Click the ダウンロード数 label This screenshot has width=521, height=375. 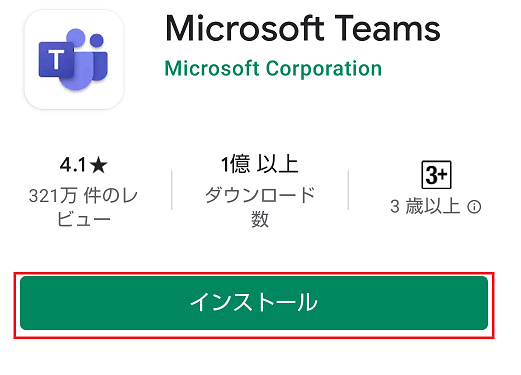[260, 207]
